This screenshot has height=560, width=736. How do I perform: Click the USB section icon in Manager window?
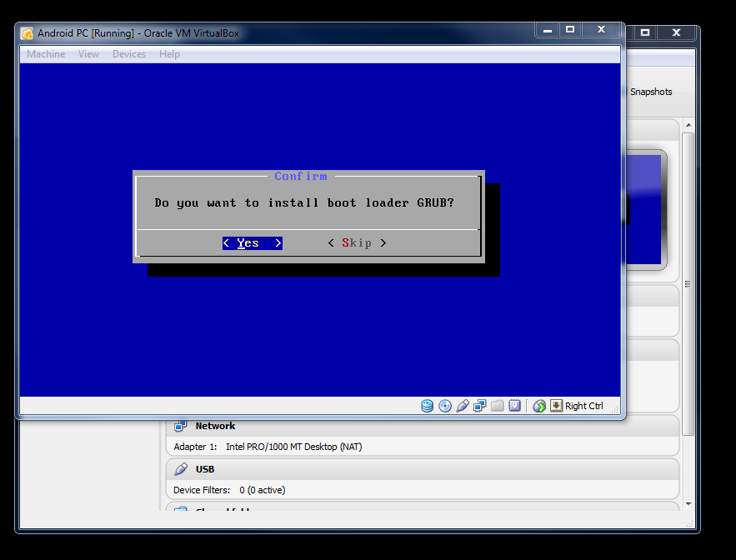[x=181, y=469]
